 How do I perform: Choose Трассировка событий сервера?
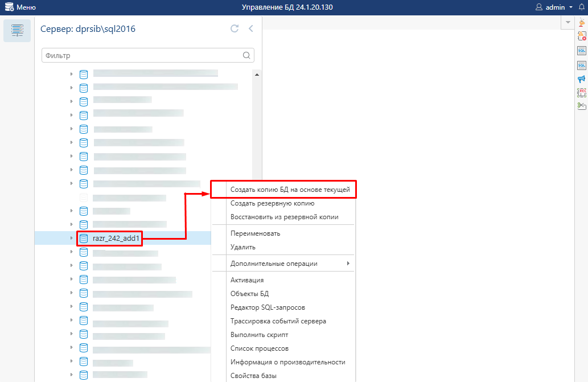point(278,321)
